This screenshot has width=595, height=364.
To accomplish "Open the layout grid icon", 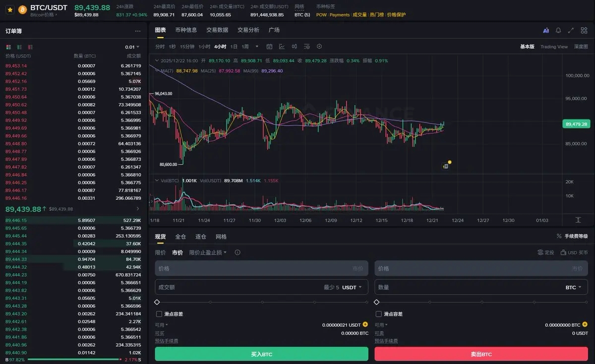I will 584,30.
